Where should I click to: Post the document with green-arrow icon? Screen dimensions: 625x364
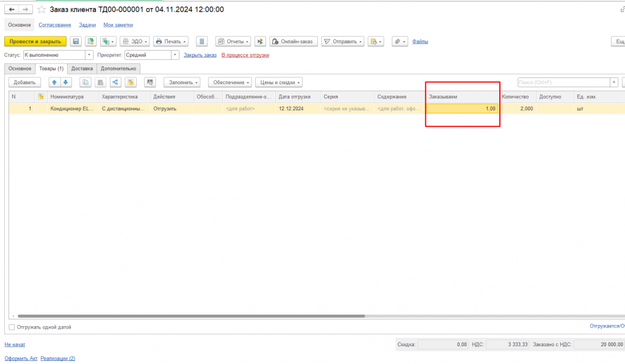(x=90, y=41)
